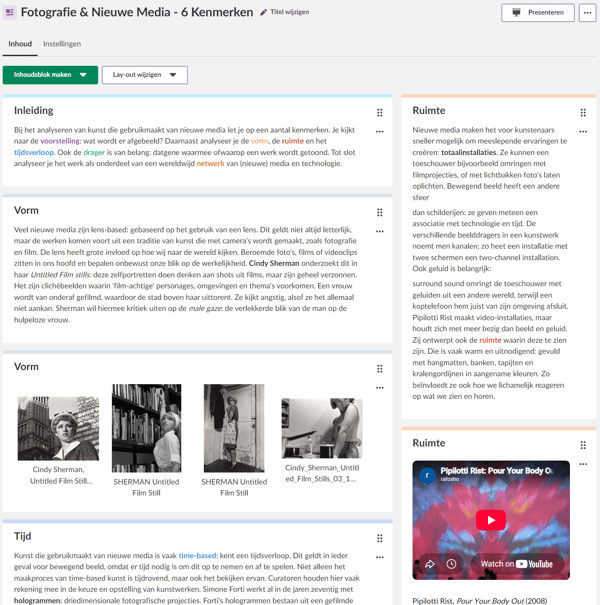600x605 pixels.
Task: Click the orange vorm link in Inleiding
Action: (x=259, y=141)
